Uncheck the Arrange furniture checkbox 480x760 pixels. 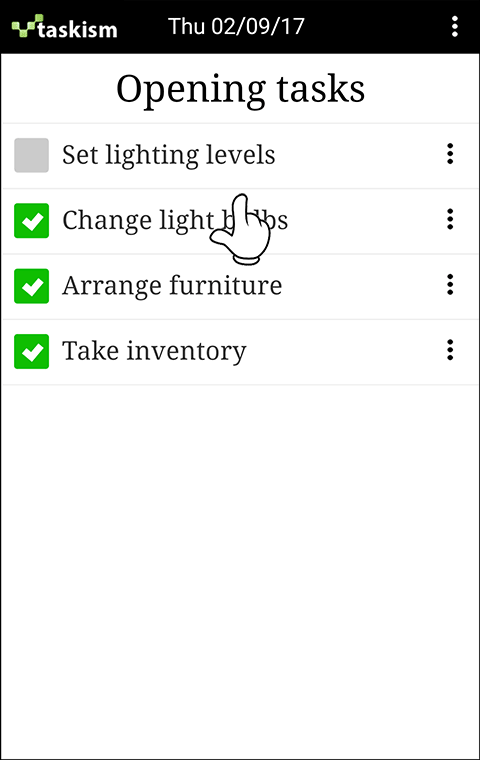[x=32, y=286]
